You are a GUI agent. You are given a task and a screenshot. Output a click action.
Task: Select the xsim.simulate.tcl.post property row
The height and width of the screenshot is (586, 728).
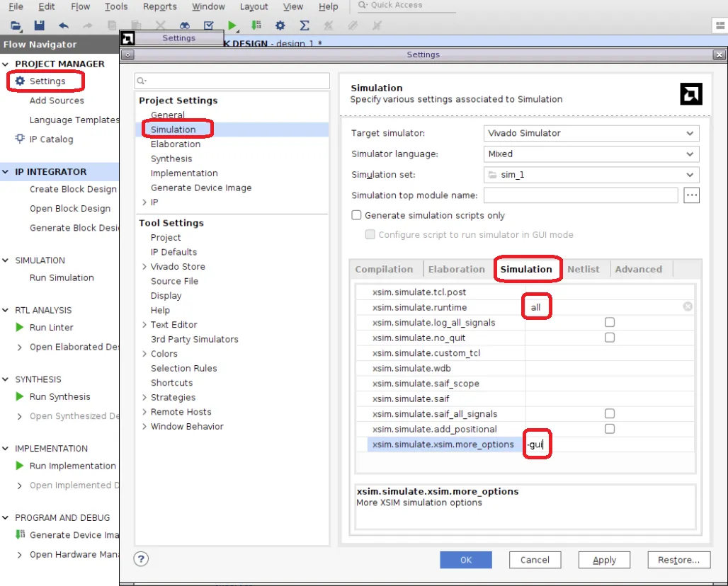pos(525,292)
